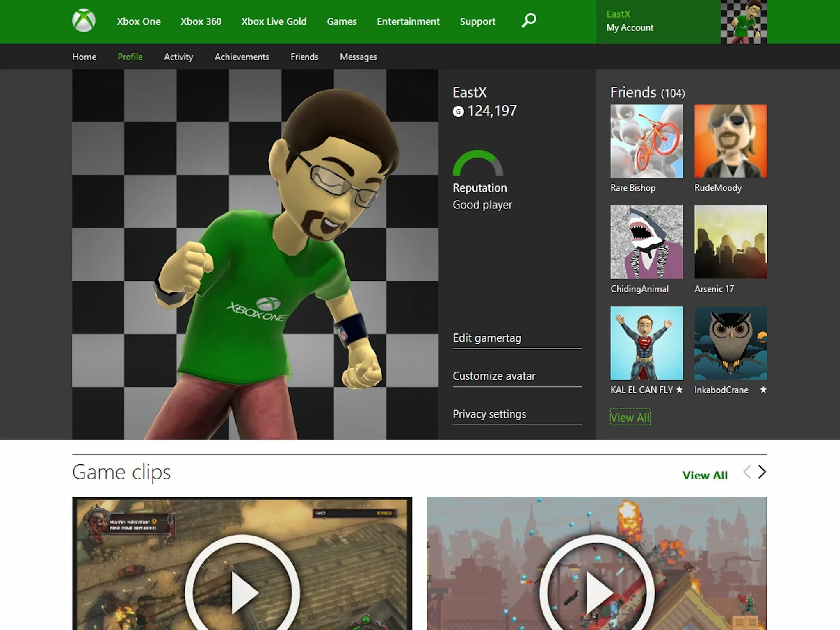This screenshot has width=840, height=630.
Task: Open Rare Bishop friend thumbnail
Action: pos(646,141)
